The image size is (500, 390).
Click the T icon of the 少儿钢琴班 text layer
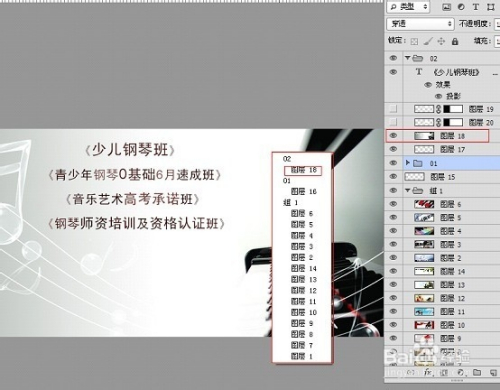(x=419, y=72)
